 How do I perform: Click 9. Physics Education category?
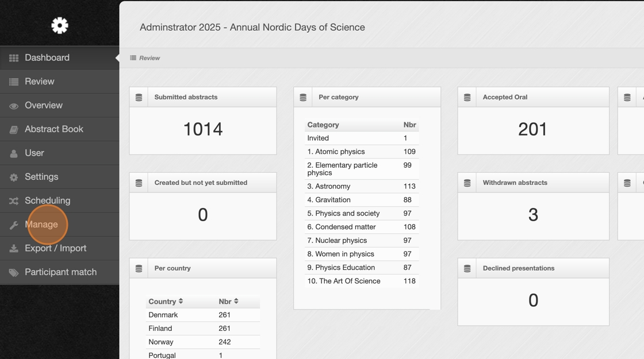point(362,268)
